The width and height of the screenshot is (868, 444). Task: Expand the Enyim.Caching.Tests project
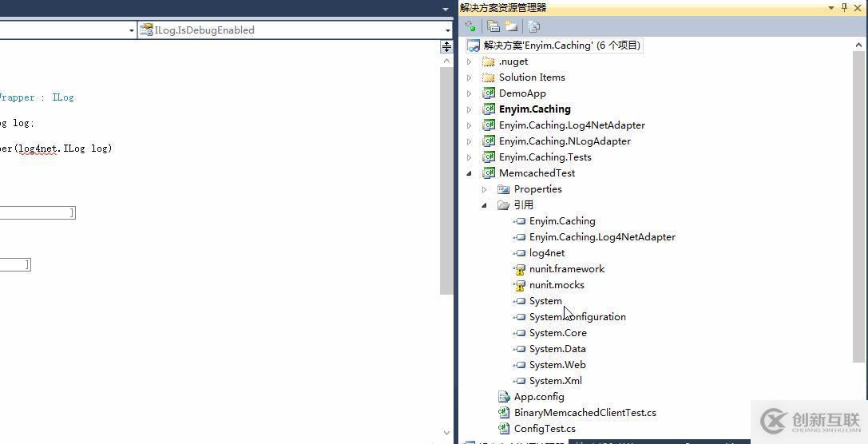coord(470,158)
